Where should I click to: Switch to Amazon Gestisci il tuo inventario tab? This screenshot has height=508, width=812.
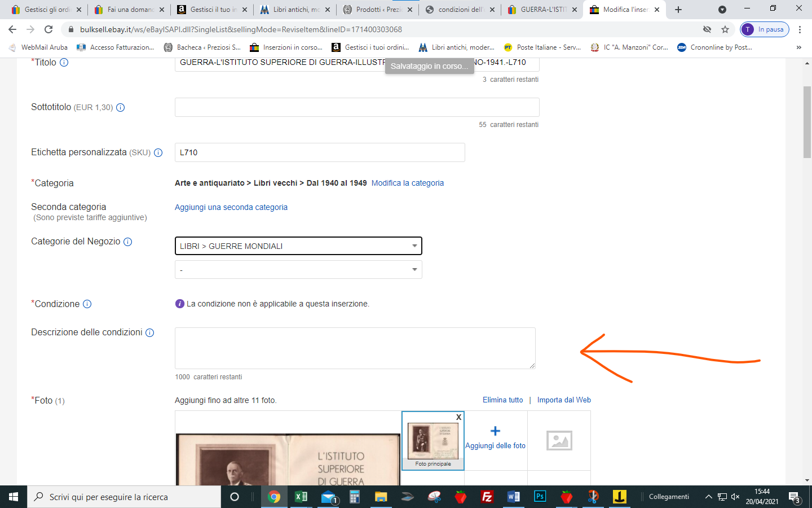click(213, 10)
